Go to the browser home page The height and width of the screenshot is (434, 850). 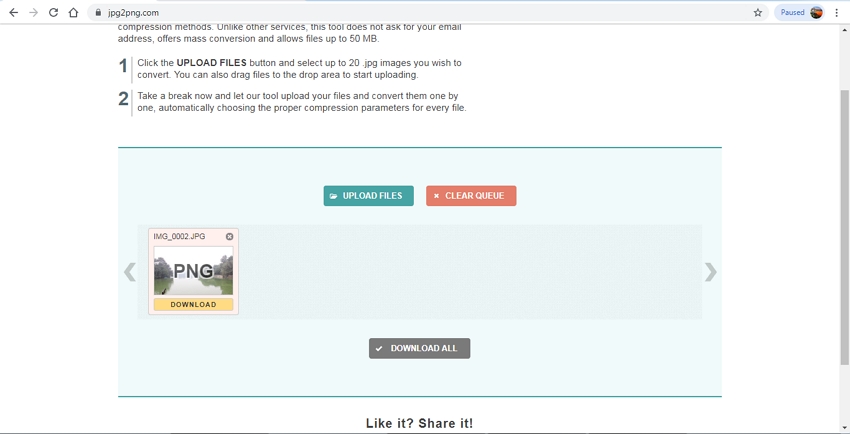tap(73, 13)
